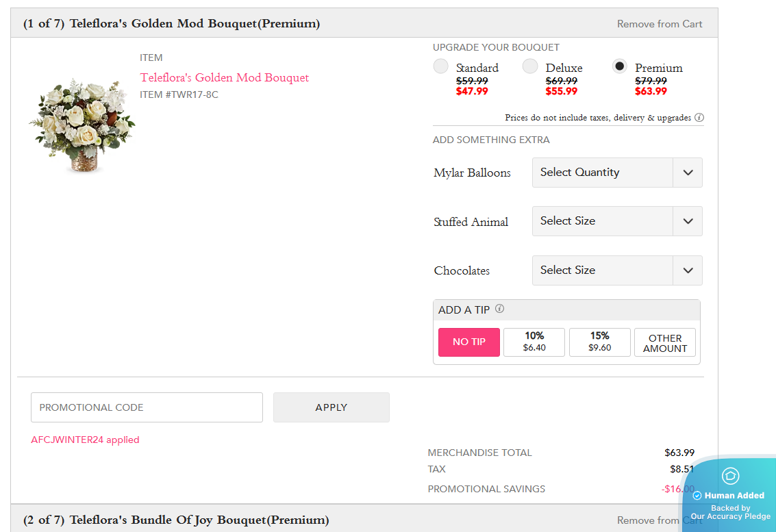
Task: Click the info icon beside price disclaimer
Action: pyautogui.click(x=699, y=118)
